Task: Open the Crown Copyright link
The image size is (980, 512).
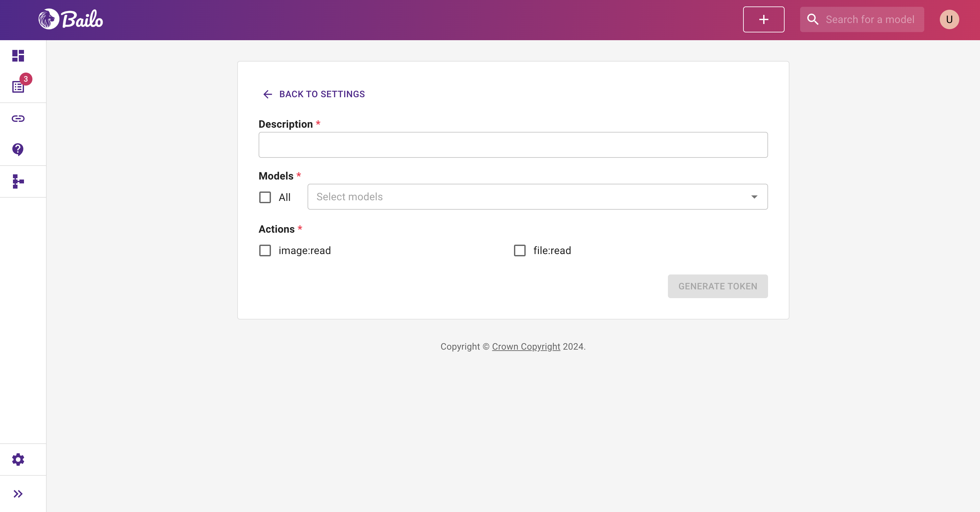Action: pos(526,346)
